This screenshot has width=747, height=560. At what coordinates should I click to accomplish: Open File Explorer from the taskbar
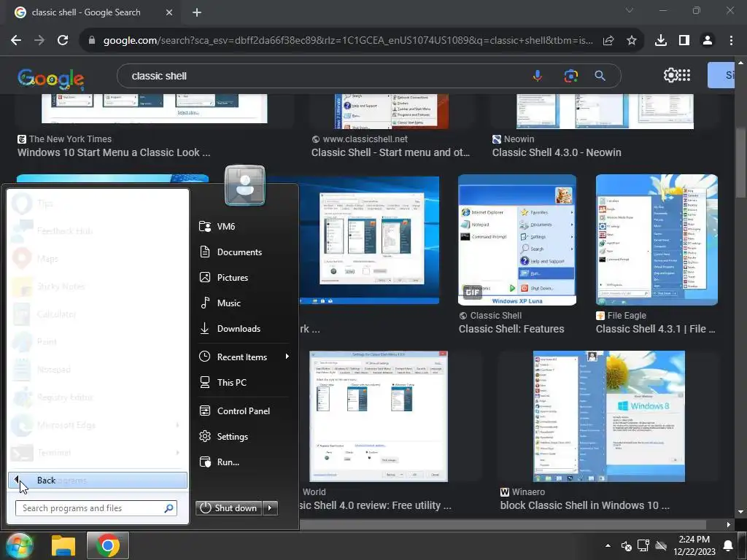[63, 545]
